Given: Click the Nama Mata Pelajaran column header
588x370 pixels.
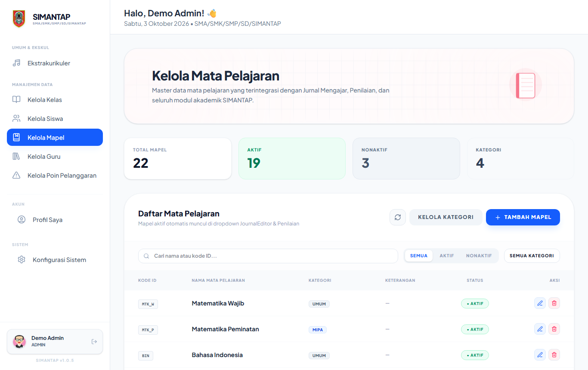Looking at the screenshot, I should click(x=218, y=281).
